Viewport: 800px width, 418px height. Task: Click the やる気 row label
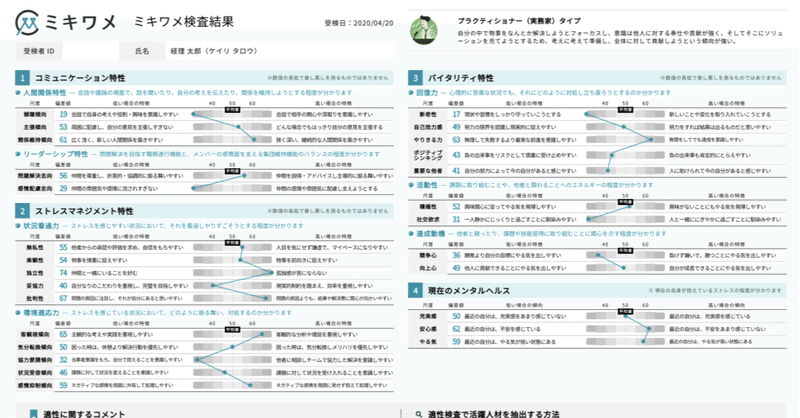(428, 342)
